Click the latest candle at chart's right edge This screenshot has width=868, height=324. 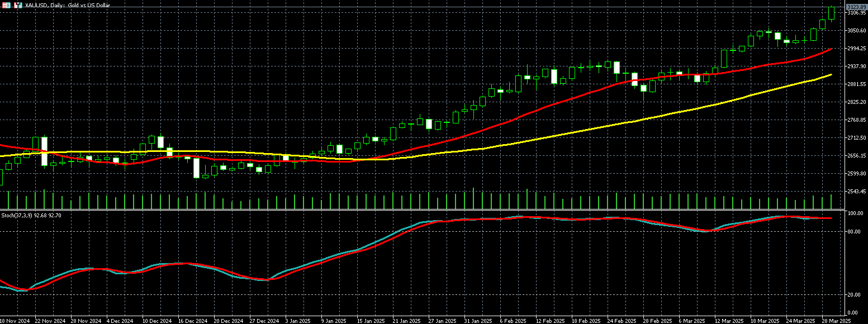click(x=832, y=13)
